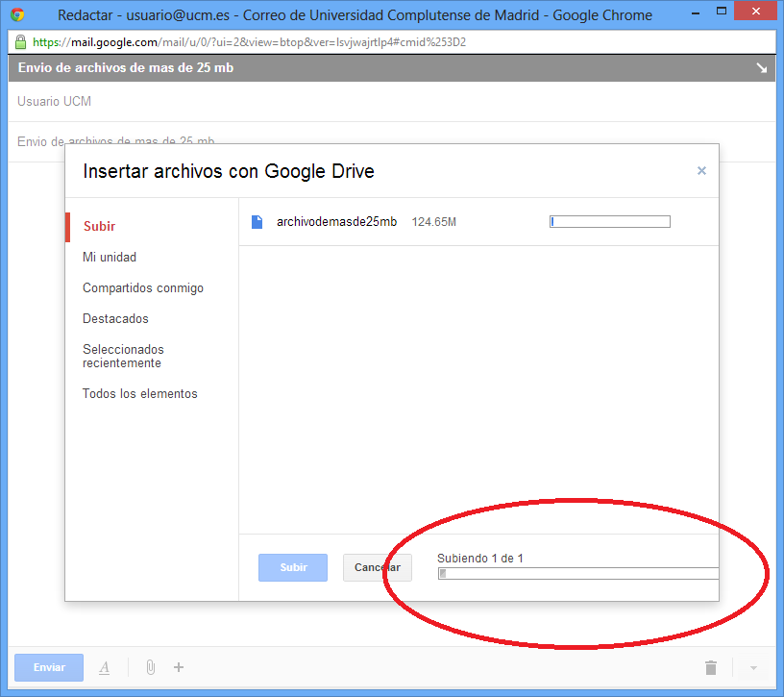Click the green padlock security icon

coord(20,42)
